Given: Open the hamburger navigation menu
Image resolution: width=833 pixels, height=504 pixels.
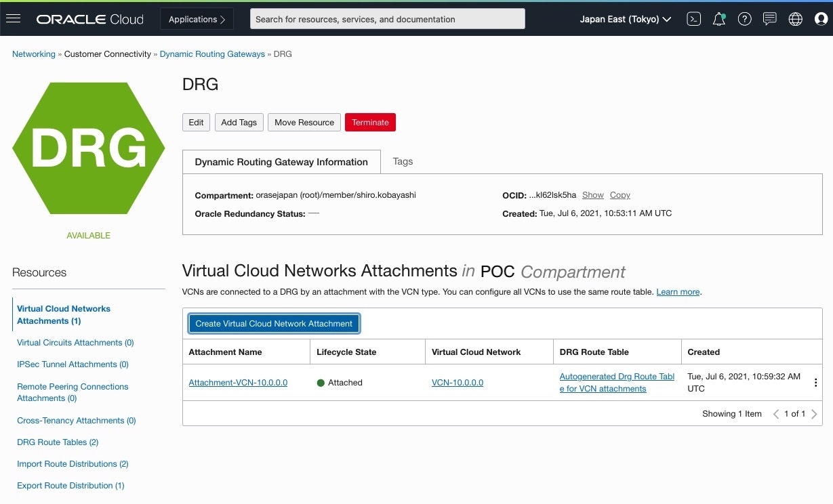Looking at the screenshot, I should [x=13, y=19].
